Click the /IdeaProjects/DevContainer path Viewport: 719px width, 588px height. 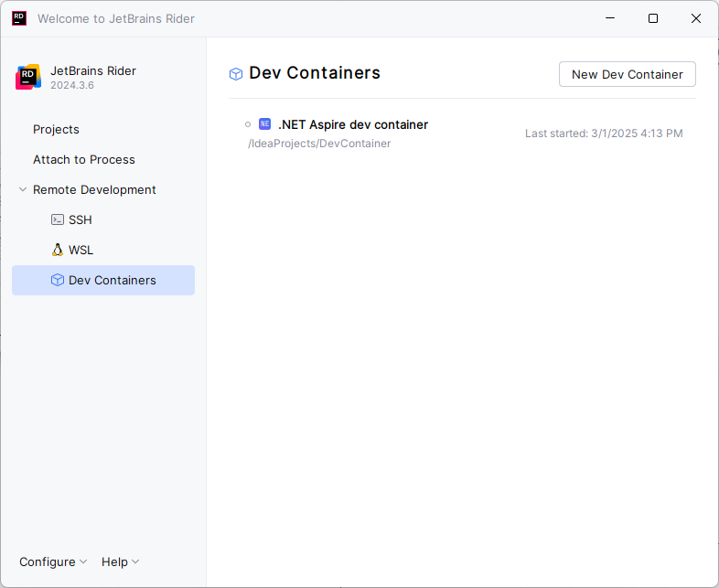point(319,144)
